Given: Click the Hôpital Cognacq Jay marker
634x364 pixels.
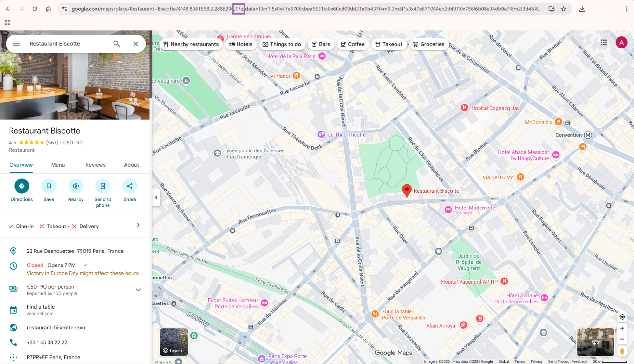Looking at the screenshot, I should [x=464, y=108].
